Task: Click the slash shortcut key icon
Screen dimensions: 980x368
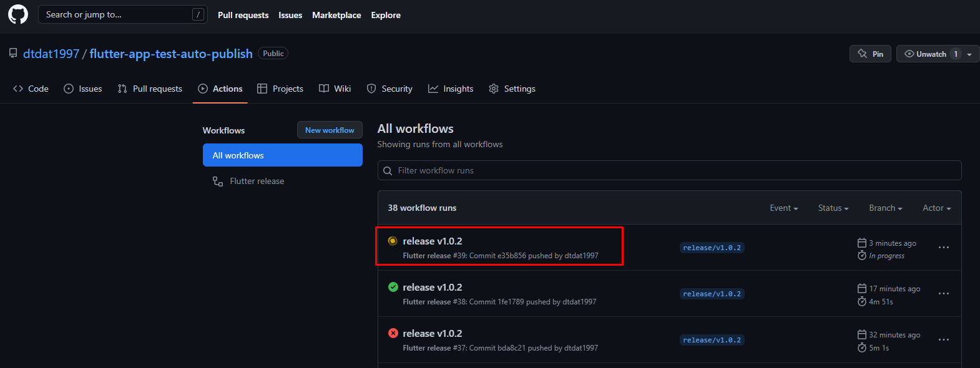Action: (x=198, y=14)
